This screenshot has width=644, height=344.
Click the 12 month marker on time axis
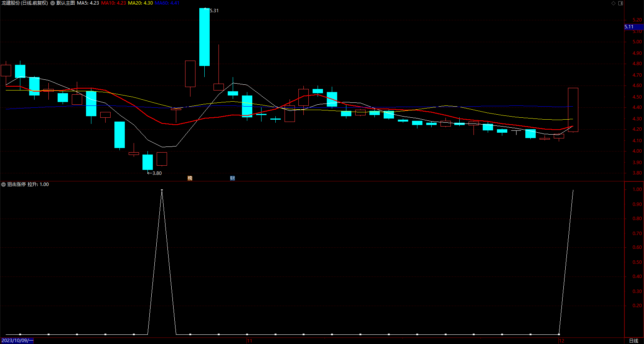click(x=561, y=341)
